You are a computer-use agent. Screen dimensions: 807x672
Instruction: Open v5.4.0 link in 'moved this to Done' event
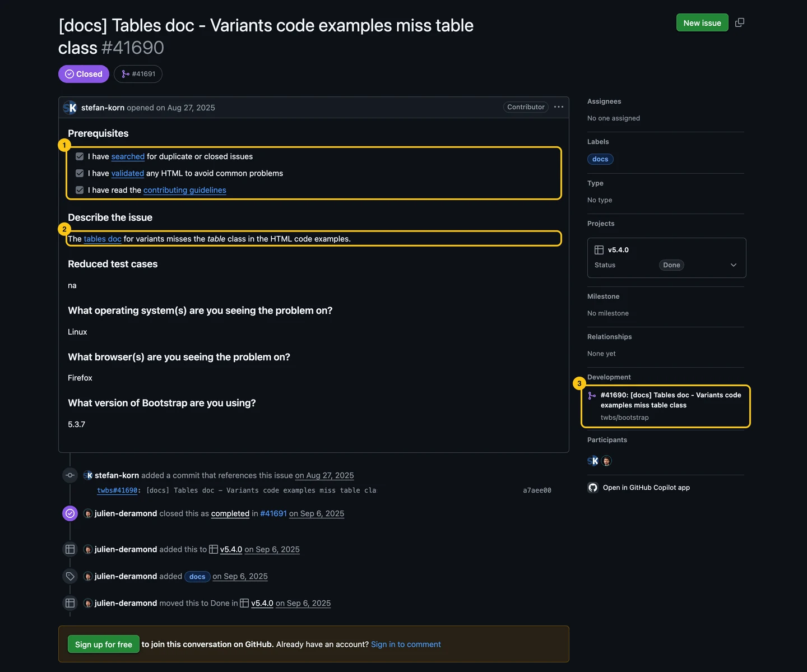coord(262,603)
